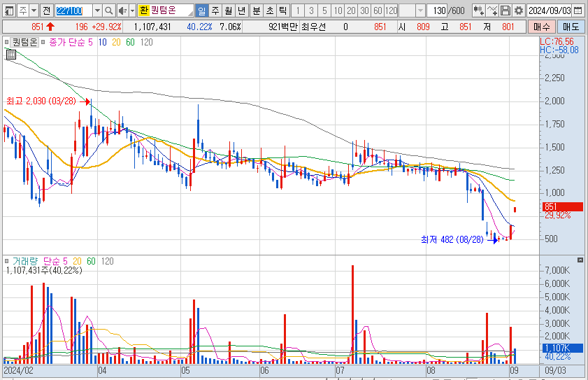Close the volume panel
This screenshot has height=380, width=588.
580,260
